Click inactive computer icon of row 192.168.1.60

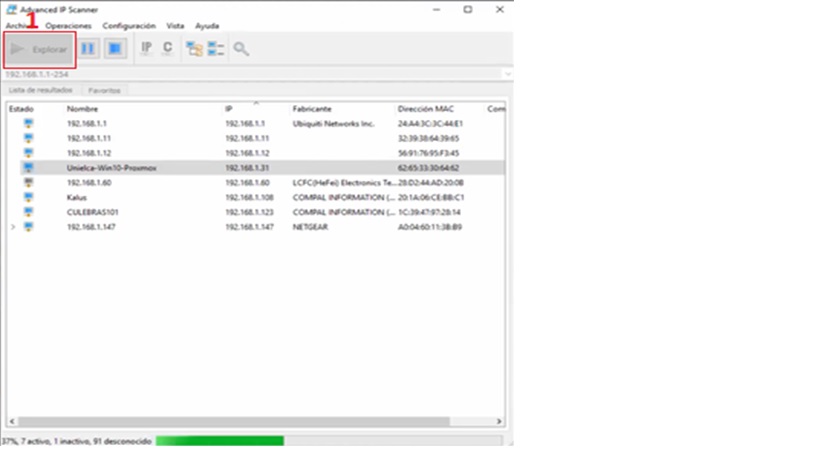[29, 183]
